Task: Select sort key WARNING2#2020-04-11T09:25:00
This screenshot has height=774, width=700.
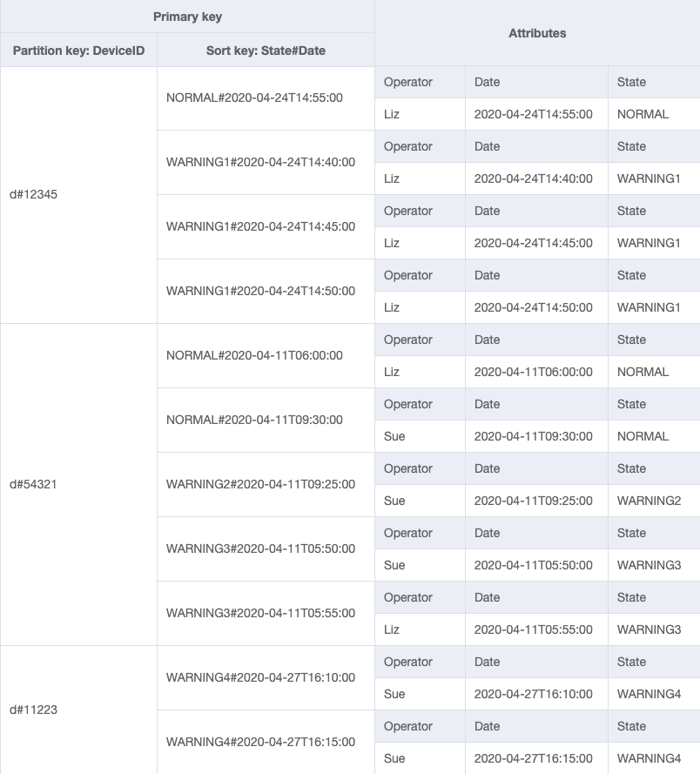Action: coord(260,484)
